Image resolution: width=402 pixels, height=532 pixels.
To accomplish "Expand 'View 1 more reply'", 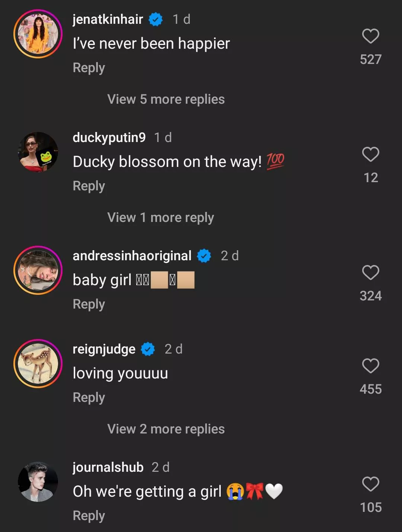I will (160, 217).
